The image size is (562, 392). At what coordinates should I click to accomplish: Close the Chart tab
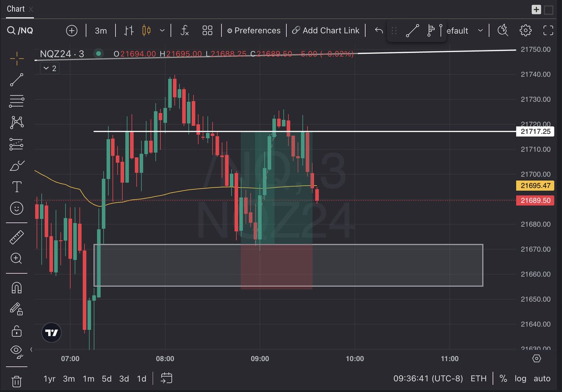point(31,9)
